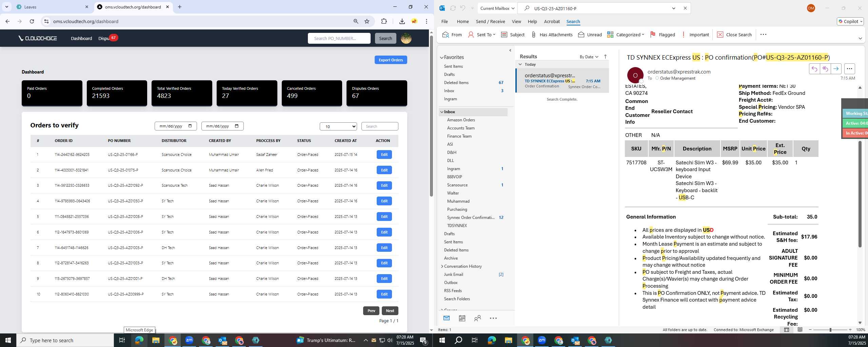868x347 pixels.
Task: Reverse sort order arrow in Results
Action: click(606, 57)
